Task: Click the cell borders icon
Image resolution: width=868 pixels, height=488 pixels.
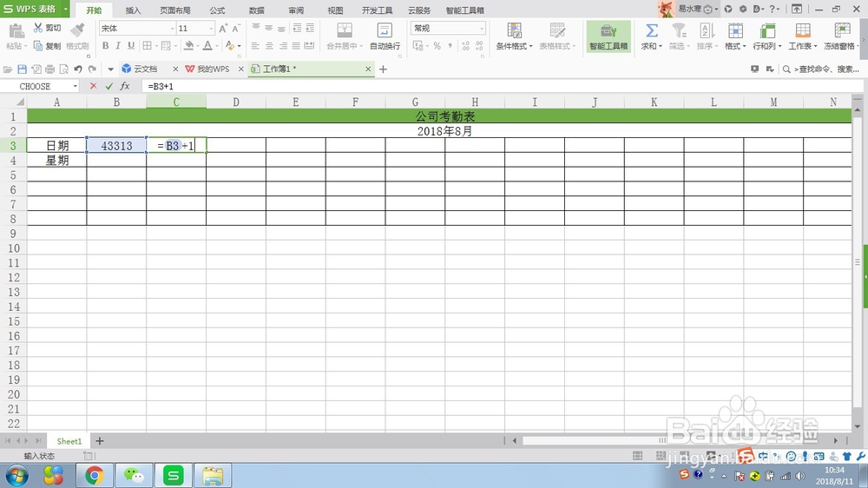Action: coord(147,46)
